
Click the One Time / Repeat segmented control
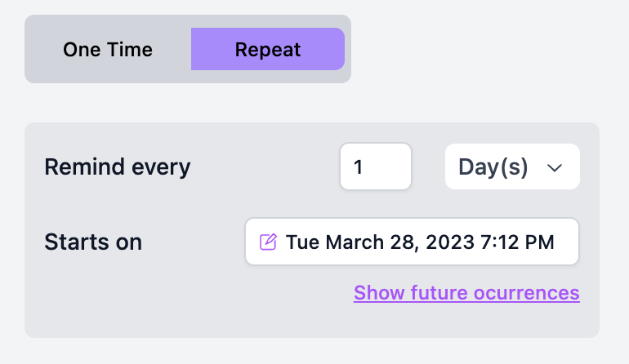click(x=188, y=49)
